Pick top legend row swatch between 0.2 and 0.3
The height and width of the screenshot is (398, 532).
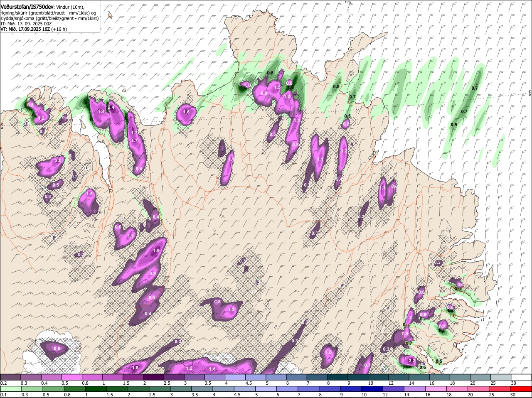pos(11,377)
